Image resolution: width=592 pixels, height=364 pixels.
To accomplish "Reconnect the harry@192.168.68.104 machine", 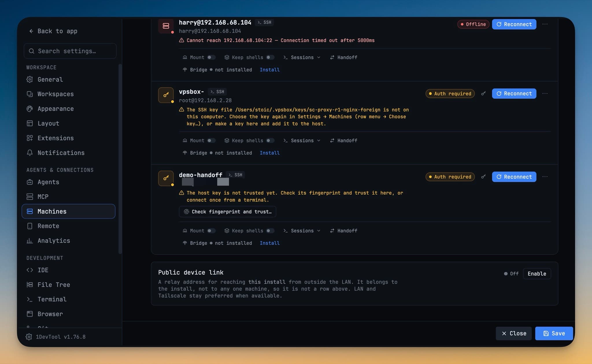I will 514,24.
